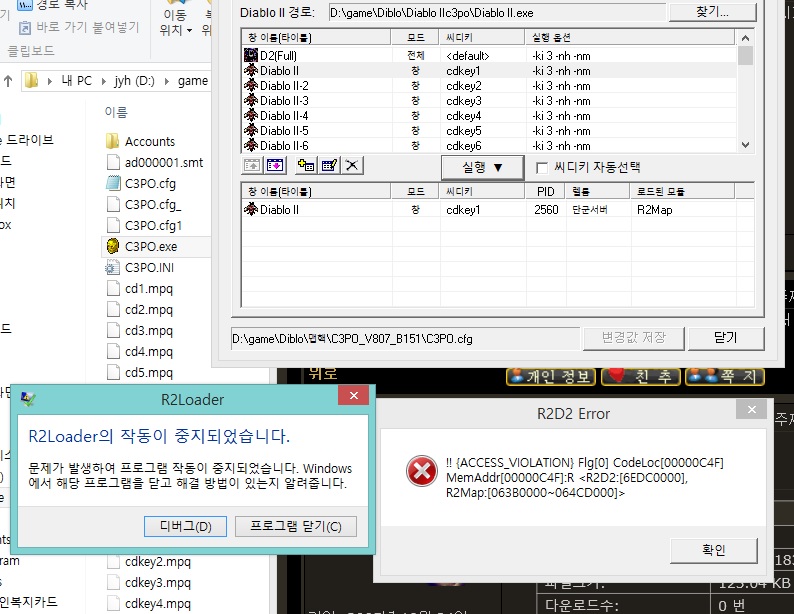Click Diablo II 경로 path field
794x614 pixels.
click(497, 13)
